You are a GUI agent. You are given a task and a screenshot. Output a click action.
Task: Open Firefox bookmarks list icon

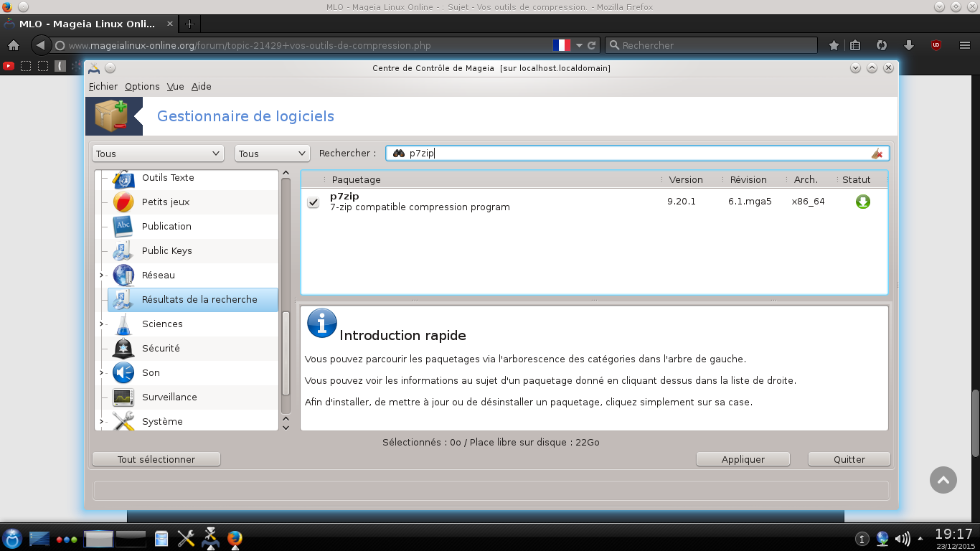coord(855,45)
